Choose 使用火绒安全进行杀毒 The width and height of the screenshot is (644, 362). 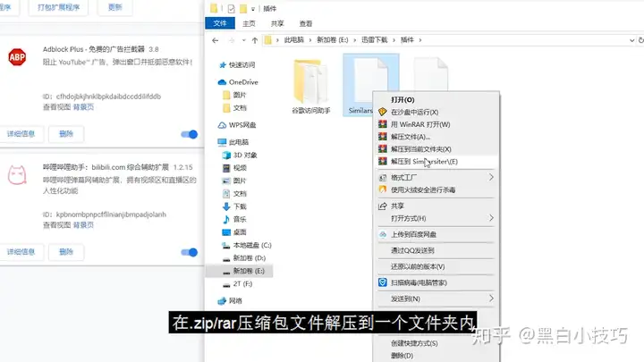click(436, 189)
